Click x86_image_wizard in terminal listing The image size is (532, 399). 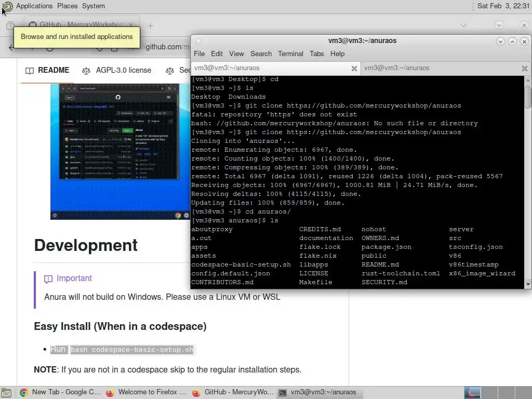pyautogui.click(x=482, y=273)
